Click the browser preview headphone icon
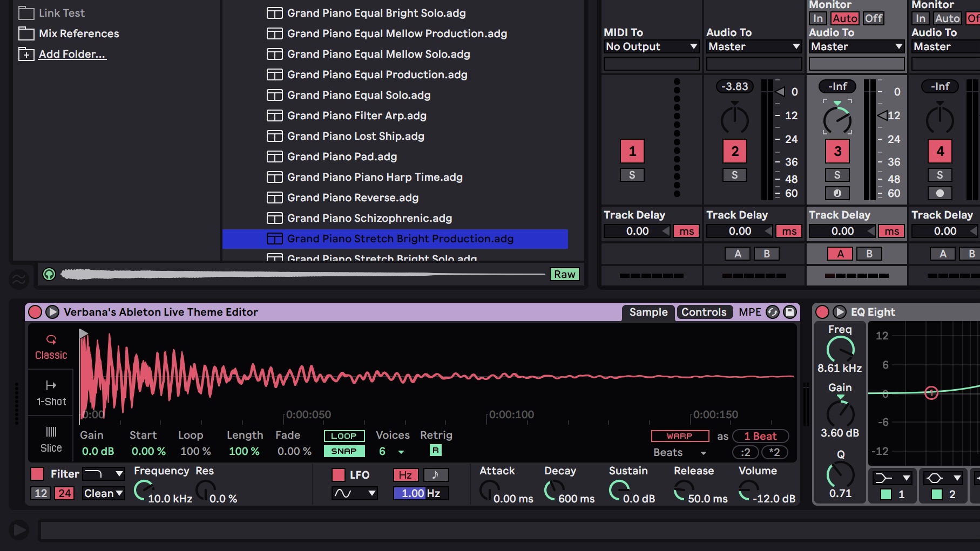 tap(49, 274)
